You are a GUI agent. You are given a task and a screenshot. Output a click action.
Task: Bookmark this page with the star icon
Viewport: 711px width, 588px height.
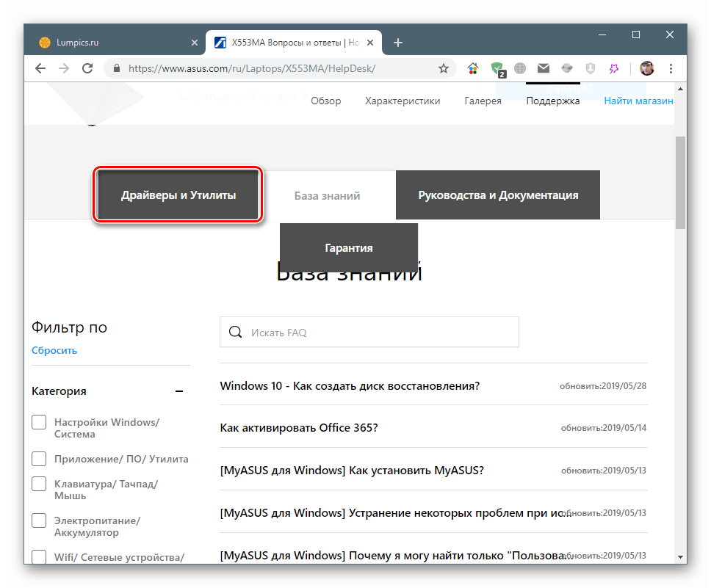click(x=444, y=68)
